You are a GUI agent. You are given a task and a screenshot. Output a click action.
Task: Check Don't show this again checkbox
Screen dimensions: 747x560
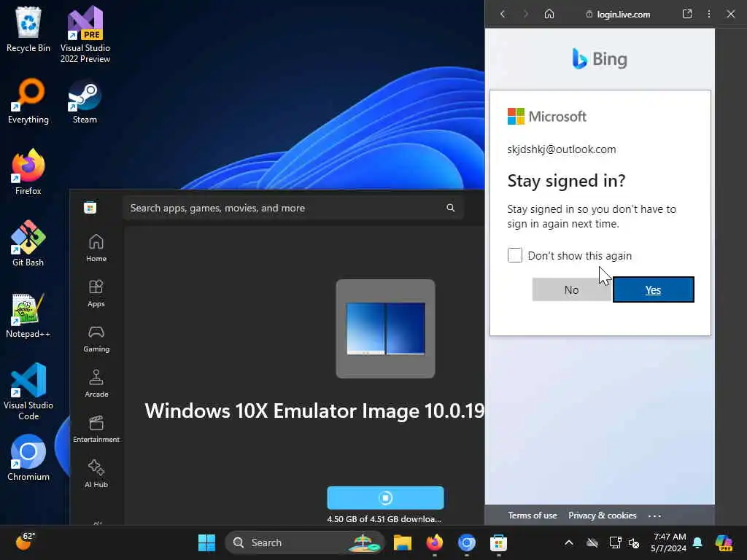coord(515,255)
